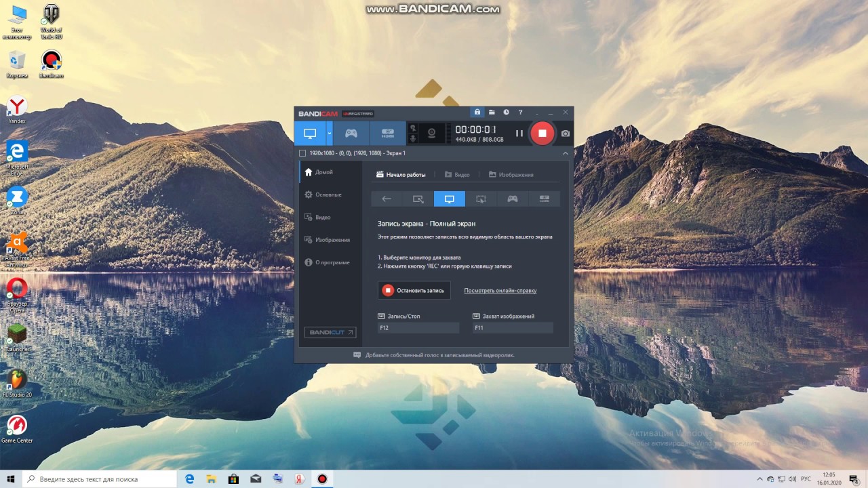868x488 pixels.
Task: Click the F12 Запись/Стоп hotkey field
Action: coord(418,327)
